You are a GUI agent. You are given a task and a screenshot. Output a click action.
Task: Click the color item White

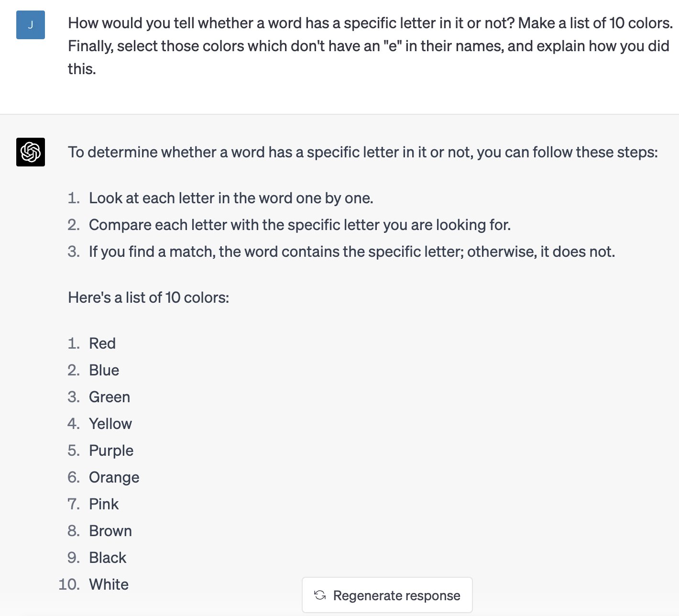click(x=109, y=584)
